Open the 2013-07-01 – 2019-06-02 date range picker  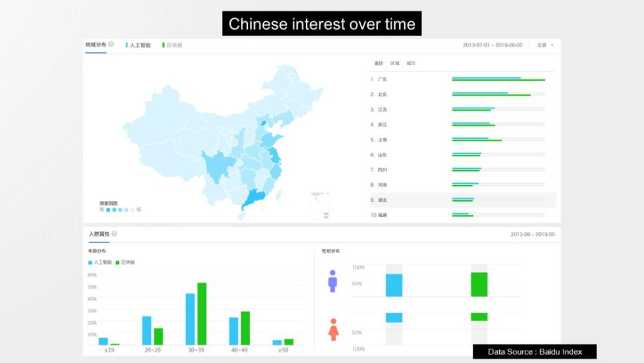(x=493, y=45)
